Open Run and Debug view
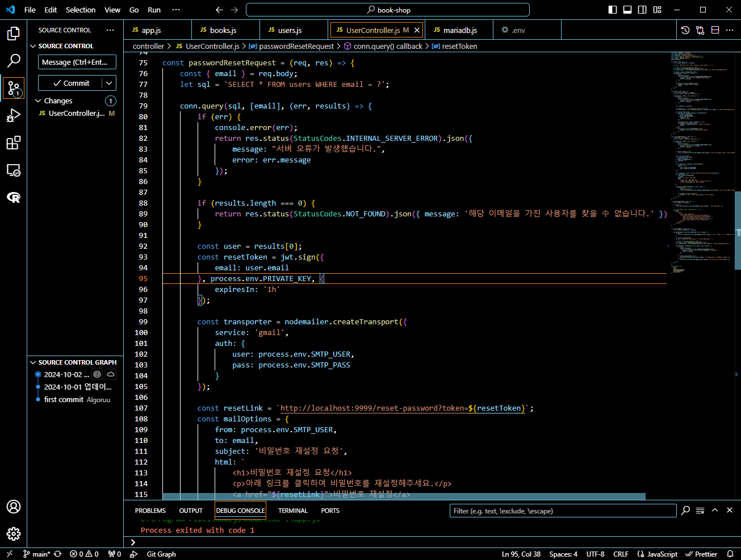This screenshot has width=741, height=560. point(14,116)
